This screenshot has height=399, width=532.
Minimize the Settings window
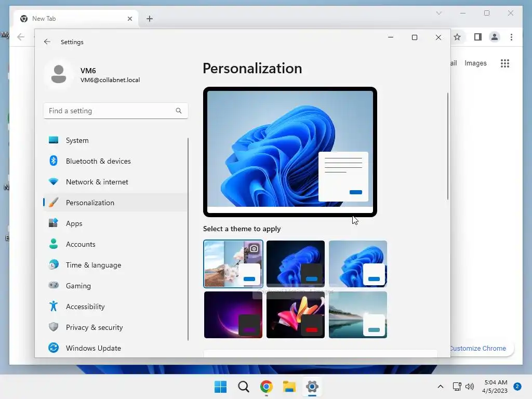click(x=391, y=37)
